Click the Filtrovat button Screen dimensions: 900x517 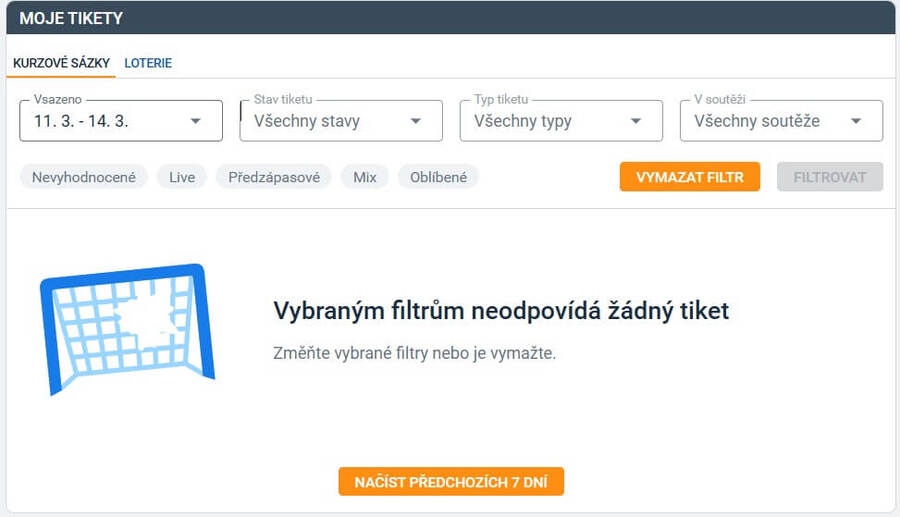pyautogui.click(x=830, y=177)
